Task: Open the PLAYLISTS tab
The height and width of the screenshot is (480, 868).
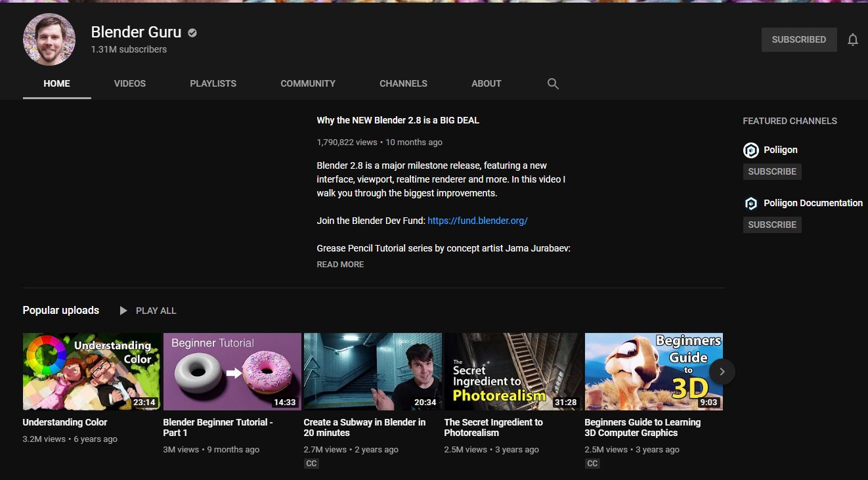Action: 213,83
